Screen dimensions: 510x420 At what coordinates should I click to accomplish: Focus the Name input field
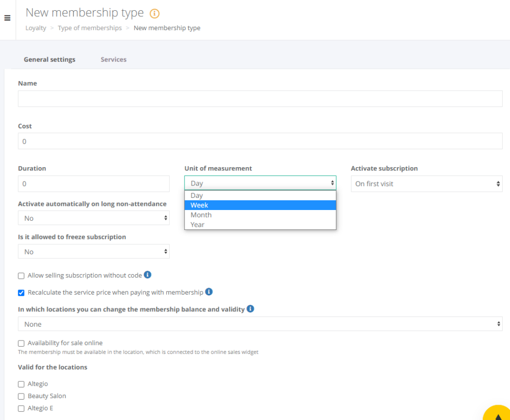pos(260,98)
